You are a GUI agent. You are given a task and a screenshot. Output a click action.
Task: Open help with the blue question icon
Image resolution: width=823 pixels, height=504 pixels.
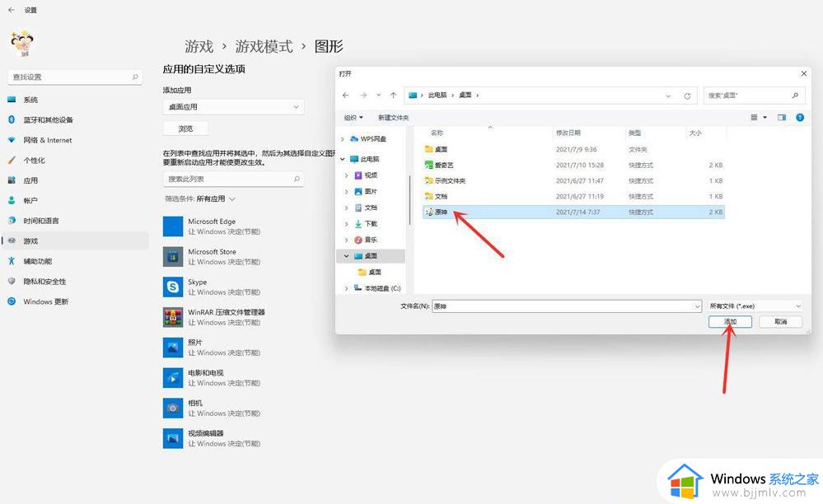[800, 118]
